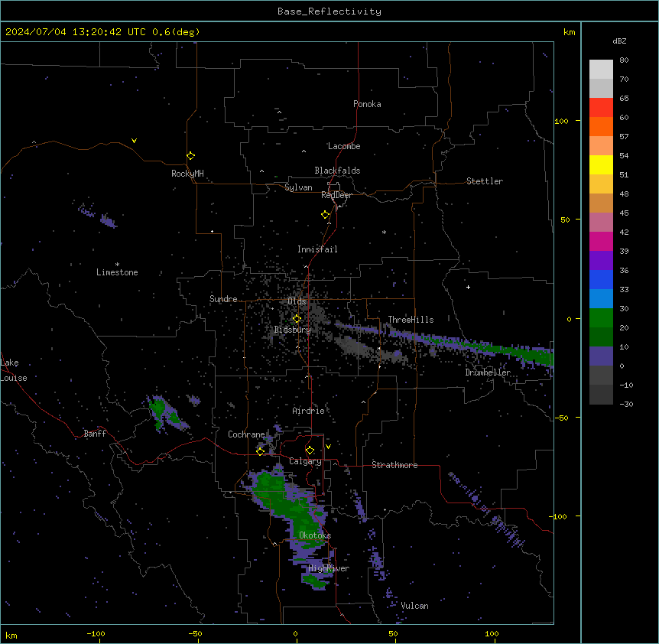Select the lightest gray 70-80 dBZ swatch
The image size is (659, 644).
pyautogui.click(x=601, y=70)
